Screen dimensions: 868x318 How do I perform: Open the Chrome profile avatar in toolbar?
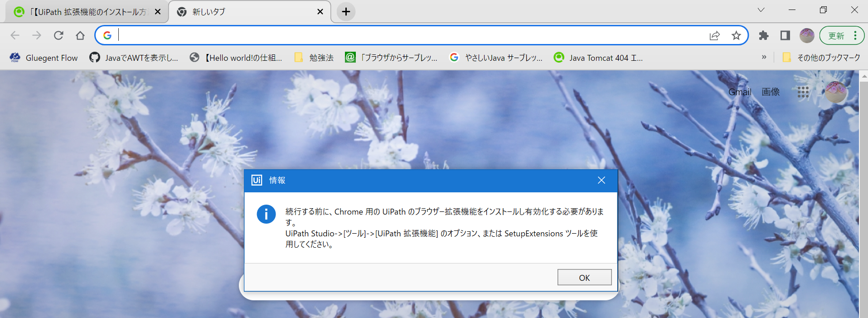807,35
